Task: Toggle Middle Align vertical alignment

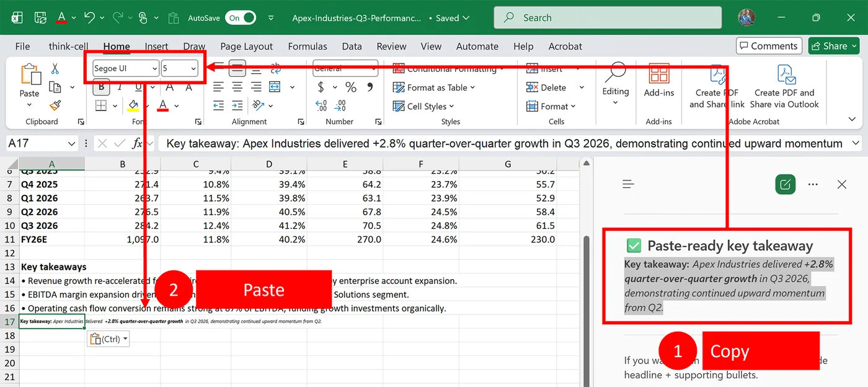Action: tap(237, 68)
